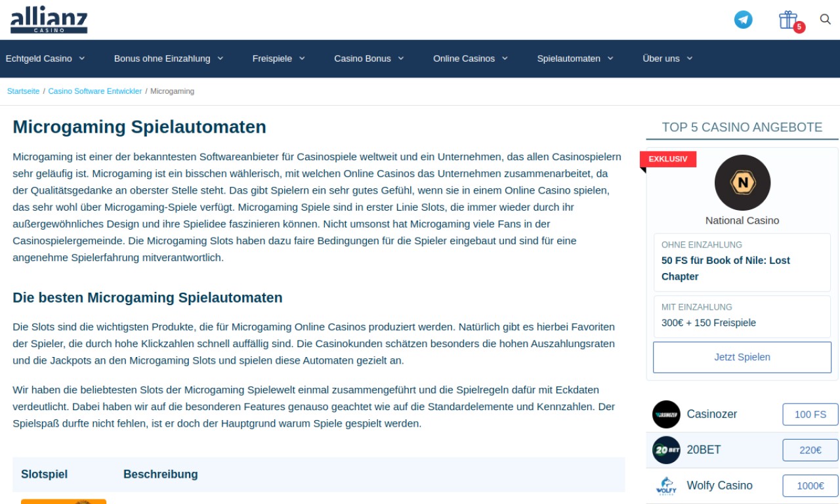
Task: Click the National Casino logo
Action: [x=742, y=182]
